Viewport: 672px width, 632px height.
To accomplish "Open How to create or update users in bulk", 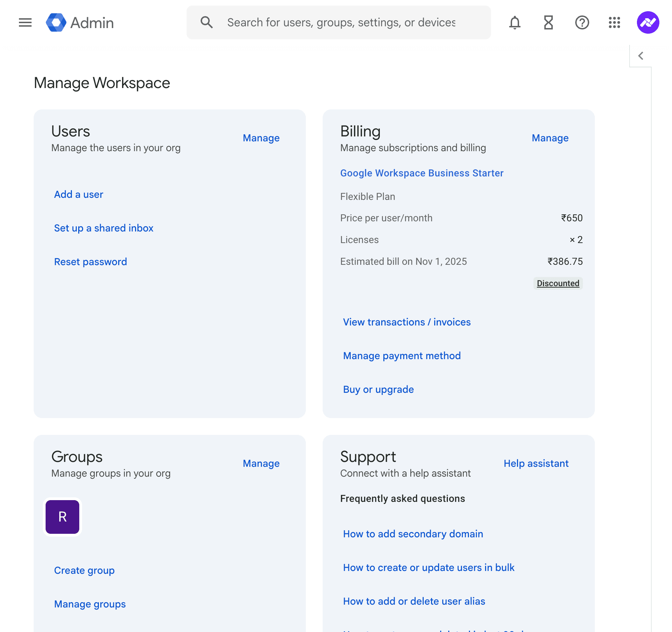I will [429, 567].
